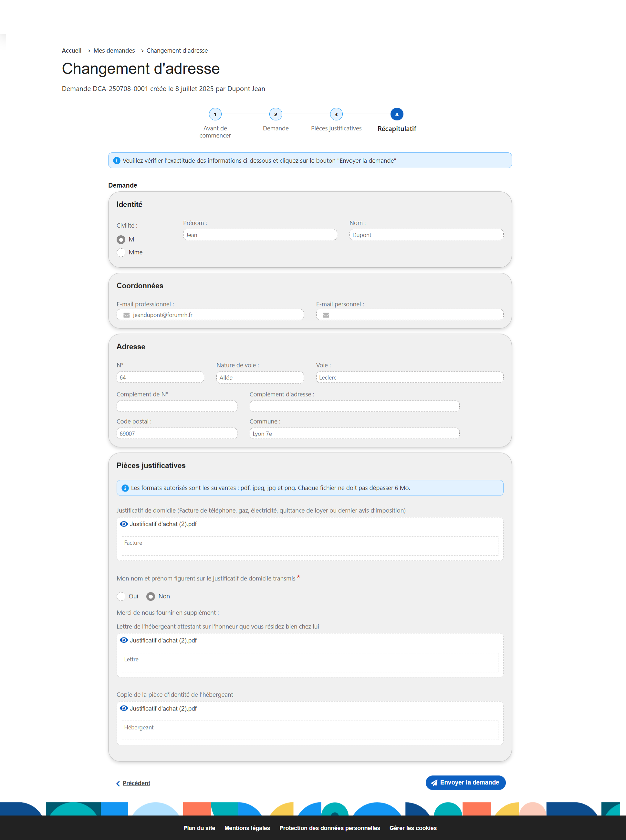
Task: Open Mentions légales footer link
Action: pyautogui.click(x=247, y=828)
